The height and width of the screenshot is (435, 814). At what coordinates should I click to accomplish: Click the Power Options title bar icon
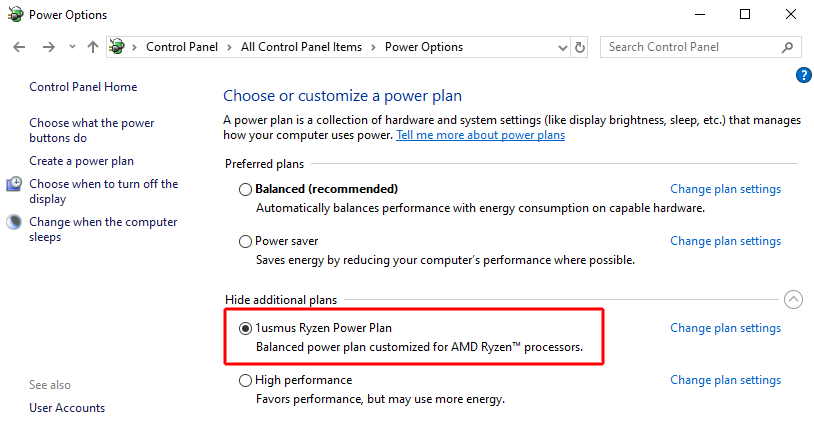(x=12, y=14)
